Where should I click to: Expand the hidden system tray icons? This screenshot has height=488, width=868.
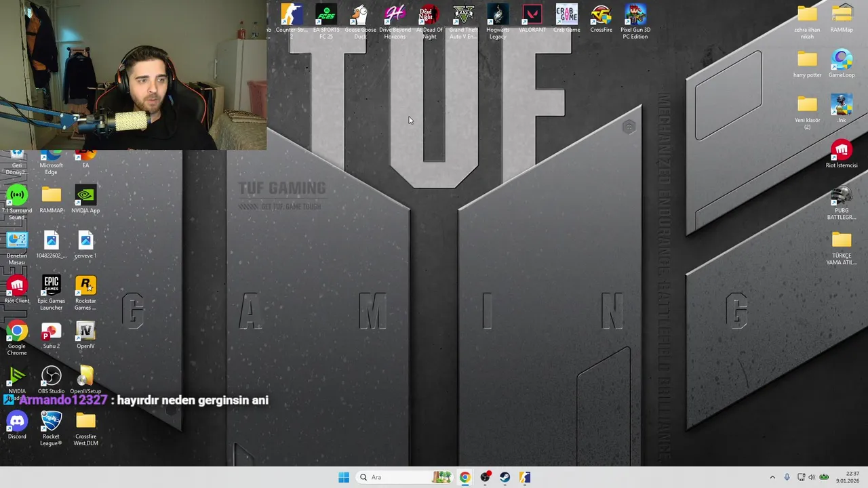click(772, 477)
